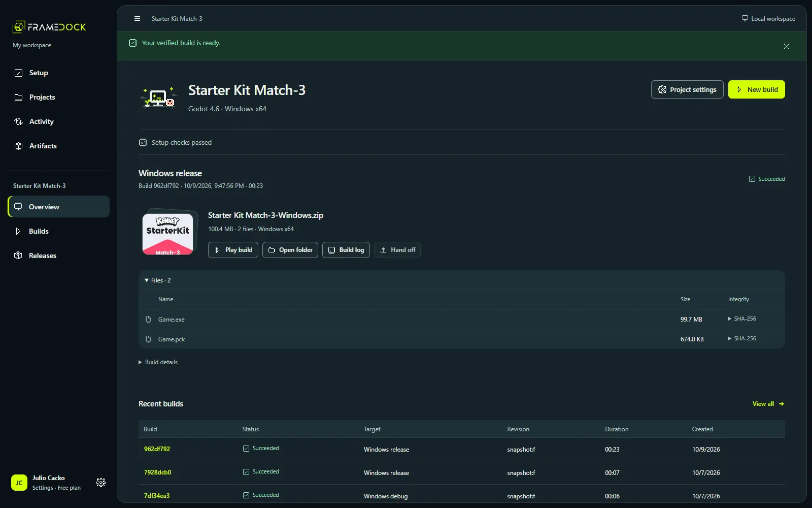Open the hamburger menu icon

[137, 19]
